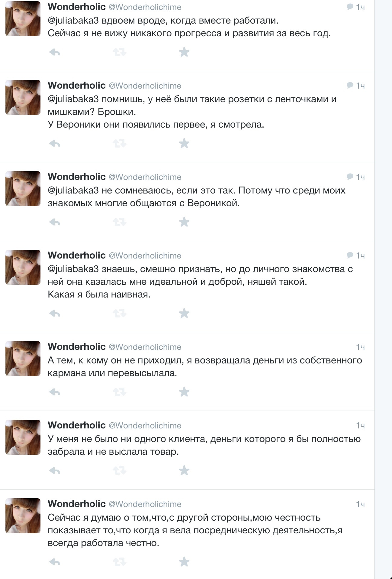Image resolution: width=392 pixels, height=579 pixels.
Task: Retweet the tweet about возвращала деньги из кармана
Action: 119,392
